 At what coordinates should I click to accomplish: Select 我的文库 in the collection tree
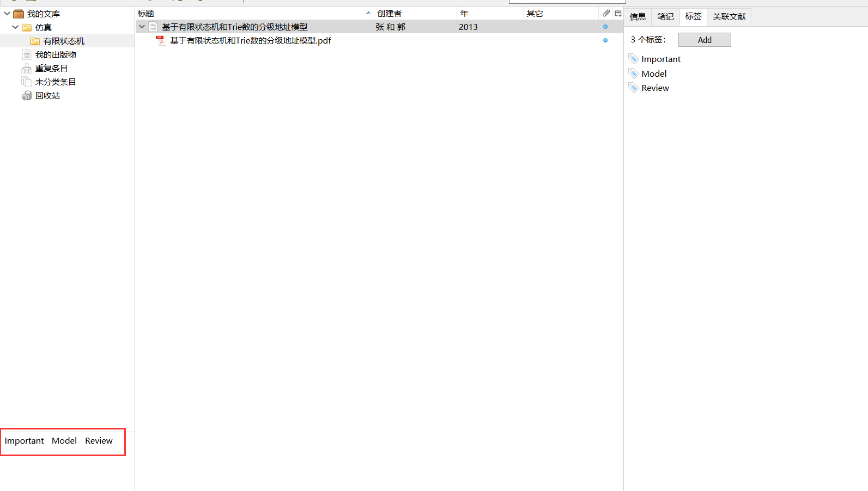pyautogui.click(x=44, y=14)
